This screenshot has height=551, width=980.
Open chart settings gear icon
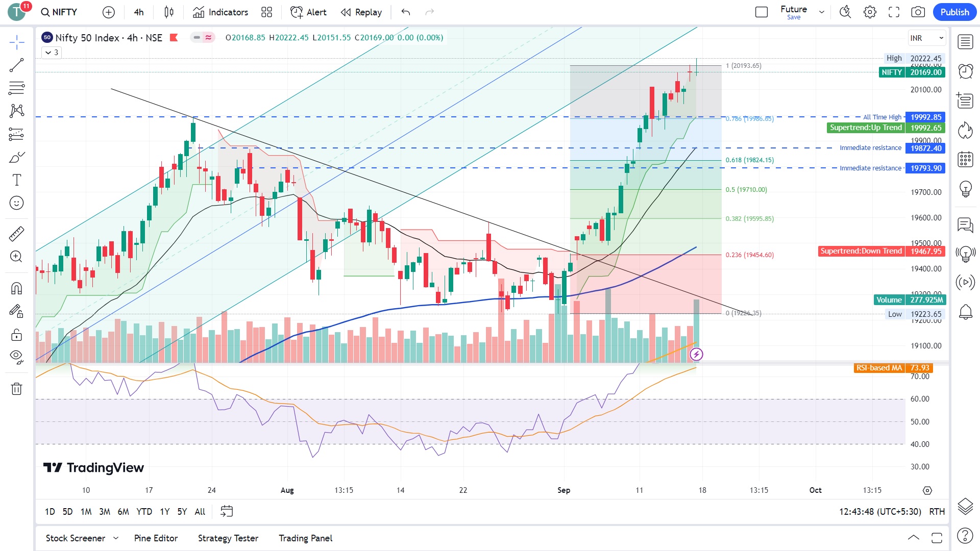pyautogui.click(x=870, y=12)
